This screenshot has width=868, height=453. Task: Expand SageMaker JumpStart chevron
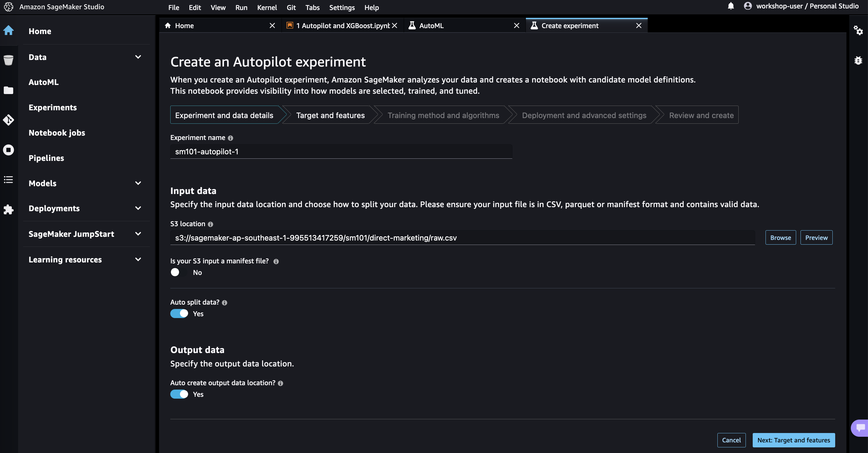(x=138, y=234)
